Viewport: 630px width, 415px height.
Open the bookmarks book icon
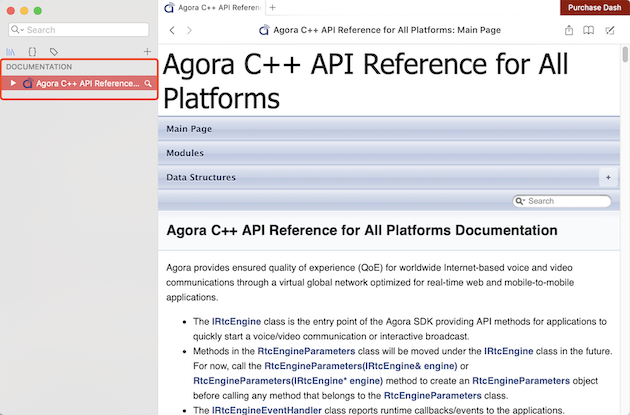(589, 30)
